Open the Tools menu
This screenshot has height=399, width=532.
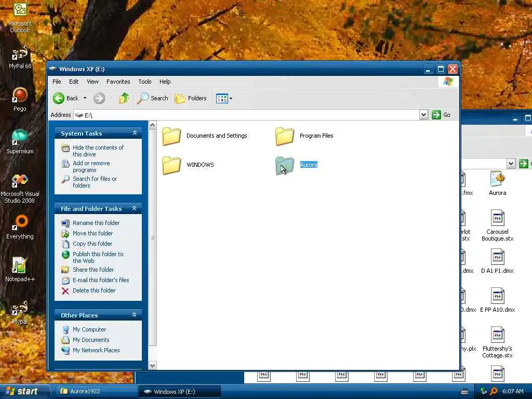pos(144,82)
